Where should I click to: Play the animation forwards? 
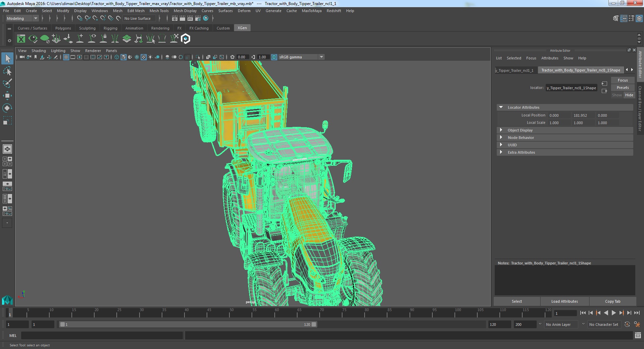[x=613, y=313]
